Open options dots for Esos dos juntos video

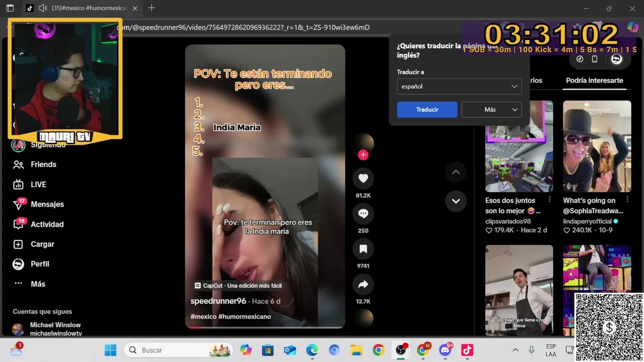pyautogui.click(x=549, y=200)
